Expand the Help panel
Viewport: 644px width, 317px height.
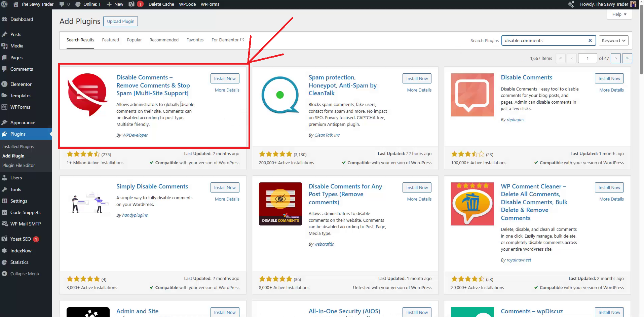(619, 14)
